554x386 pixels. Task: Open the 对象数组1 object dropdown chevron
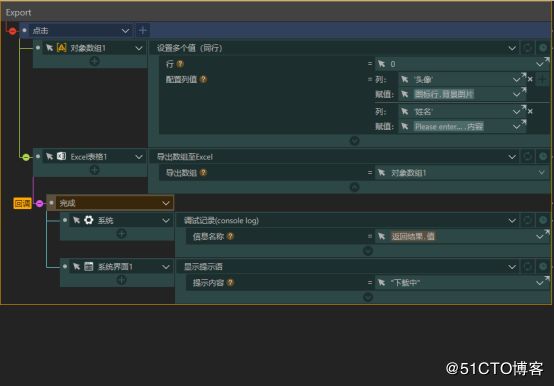click(x=139, y=48)
